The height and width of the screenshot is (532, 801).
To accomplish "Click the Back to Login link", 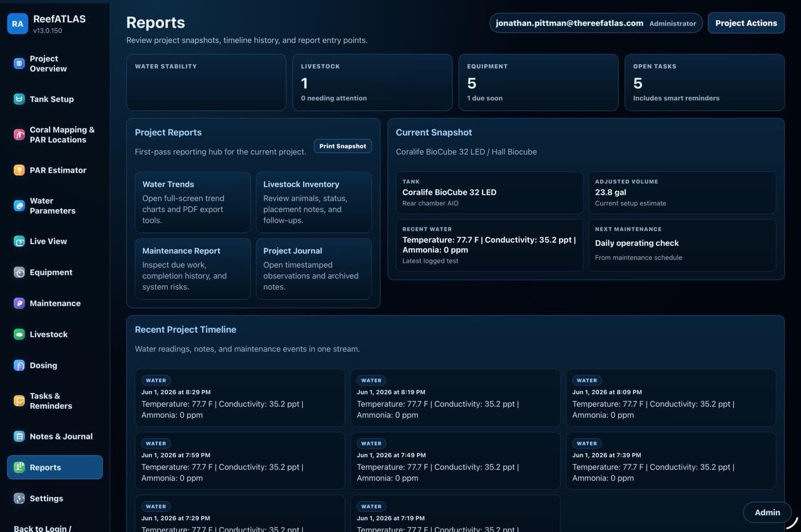I will pos(43,528).
